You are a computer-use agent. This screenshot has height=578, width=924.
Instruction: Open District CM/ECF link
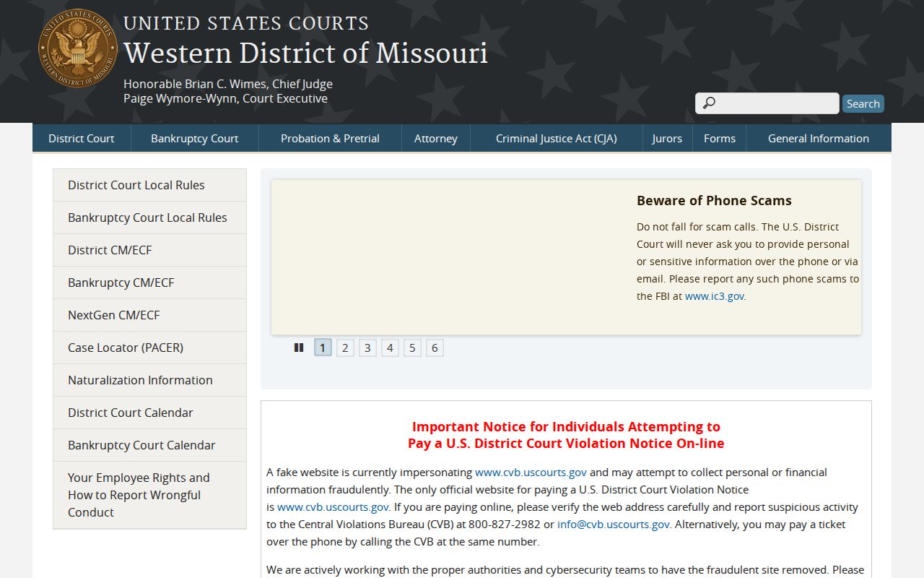click(149, 250)
